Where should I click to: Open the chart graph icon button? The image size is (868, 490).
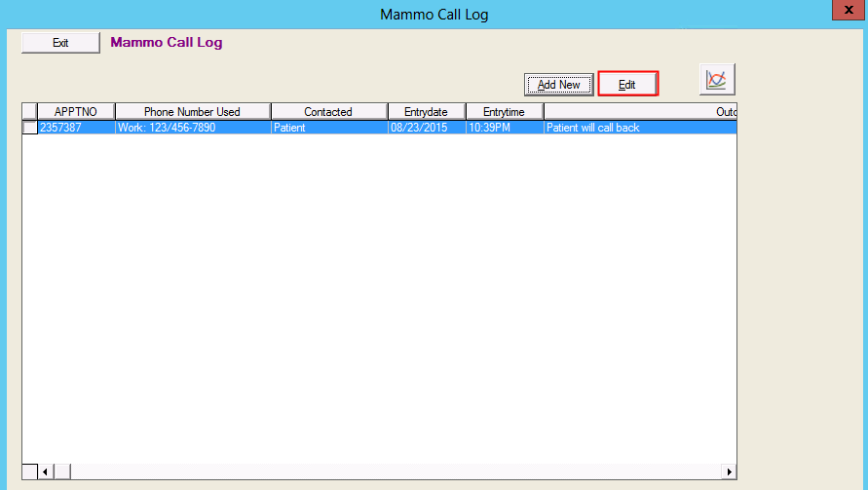pos(717,80)
